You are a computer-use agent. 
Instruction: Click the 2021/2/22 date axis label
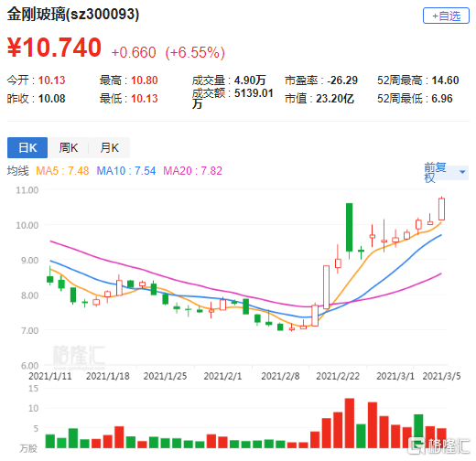click(x=338, y=376)
